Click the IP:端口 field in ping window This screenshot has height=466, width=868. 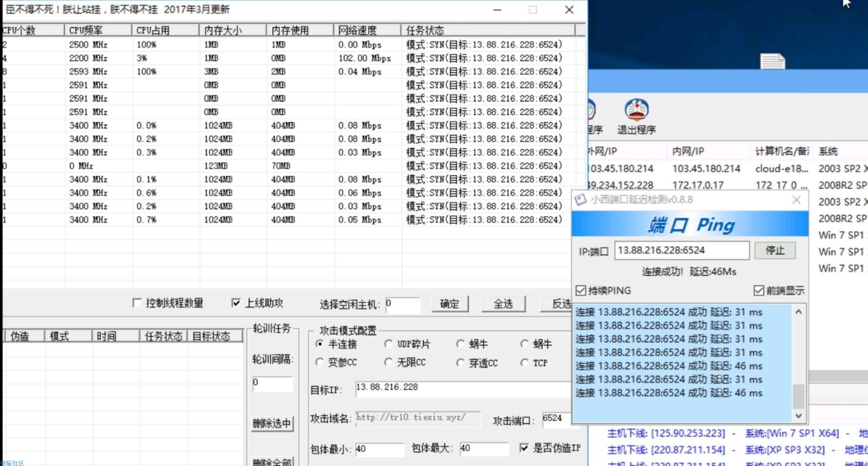[x=682, y=250]
